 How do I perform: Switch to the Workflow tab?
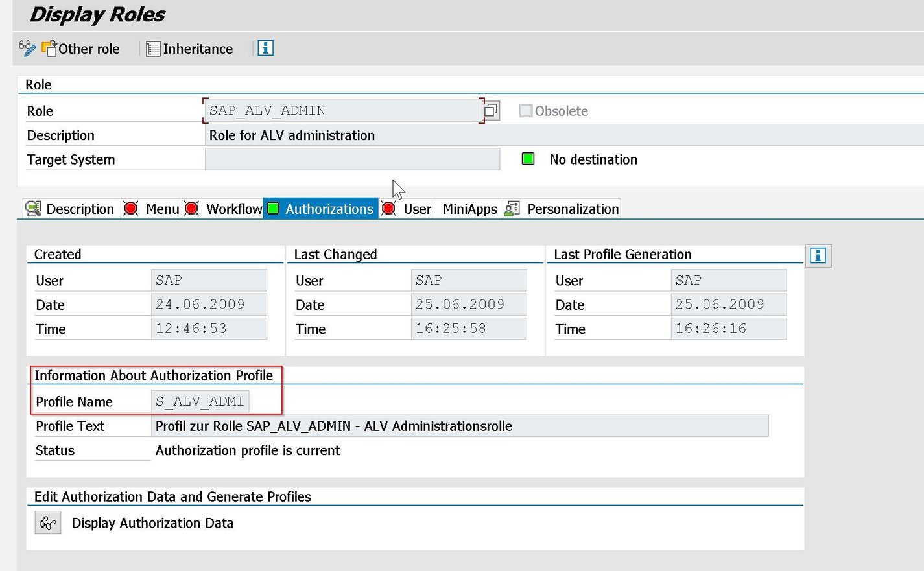(x=233, y=208)
